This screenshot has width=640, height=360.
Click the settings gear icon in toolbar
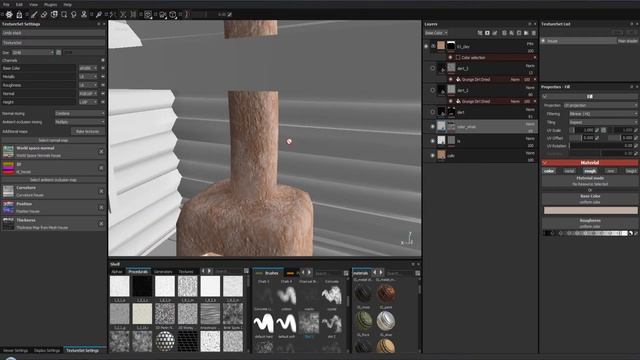coord(9,15)
